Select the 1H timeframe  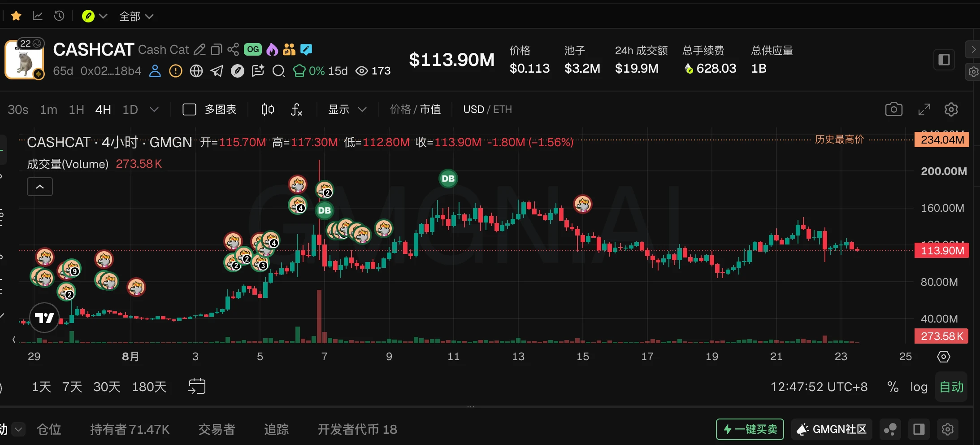coord(76,109)
